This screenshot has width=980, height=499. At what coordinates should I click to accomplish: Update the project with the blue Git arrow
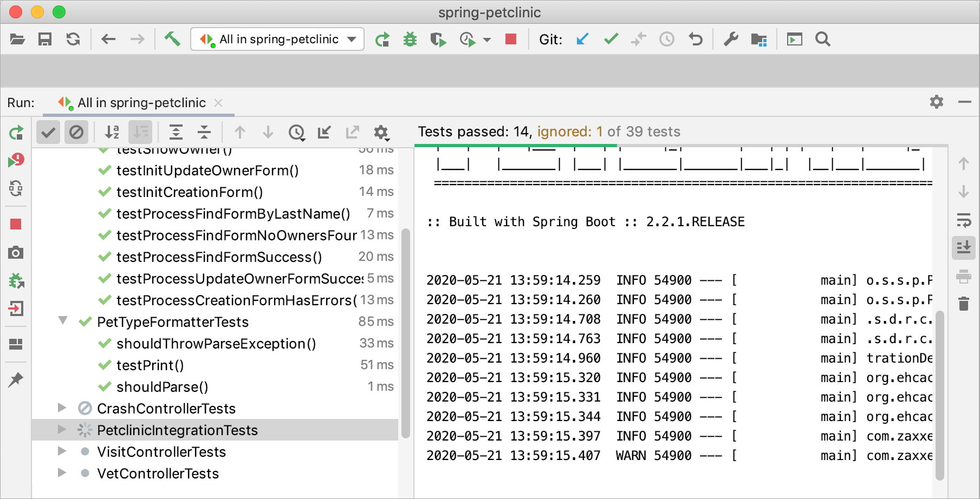click(582, 39)
